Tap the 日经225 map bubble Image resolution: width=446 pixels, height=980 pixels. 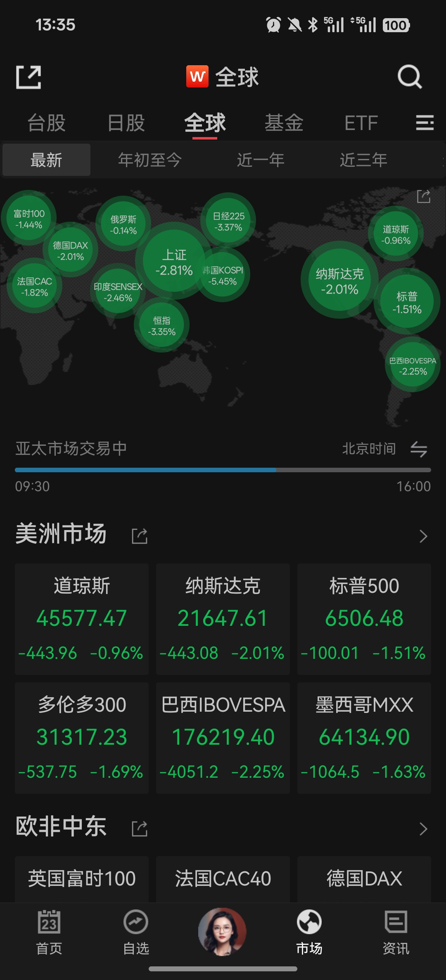coord(228,221)
